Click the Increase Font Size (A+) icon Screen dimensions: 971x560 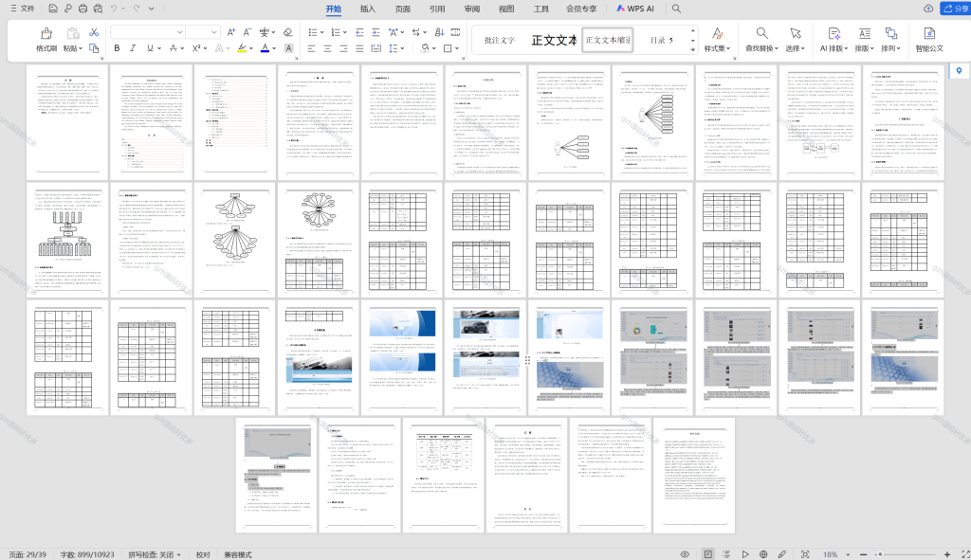coord(231,32)
